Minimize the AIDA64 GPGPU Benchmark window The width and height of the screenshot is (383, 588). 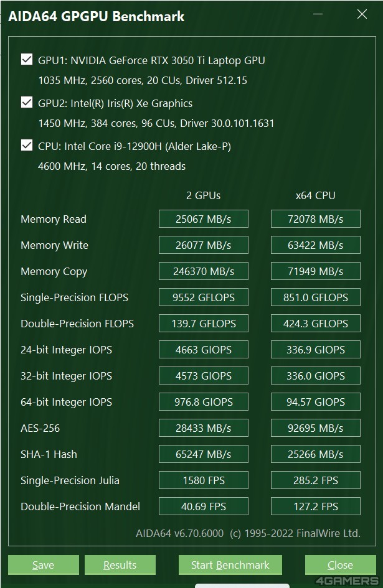click(x=318, y=14)
